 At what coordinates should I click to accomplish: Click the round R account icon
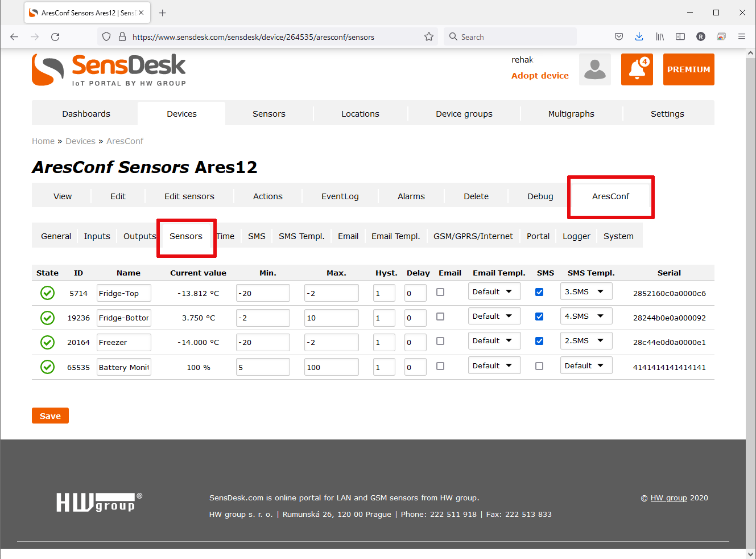pyautogui.click(x=701, y=36)
